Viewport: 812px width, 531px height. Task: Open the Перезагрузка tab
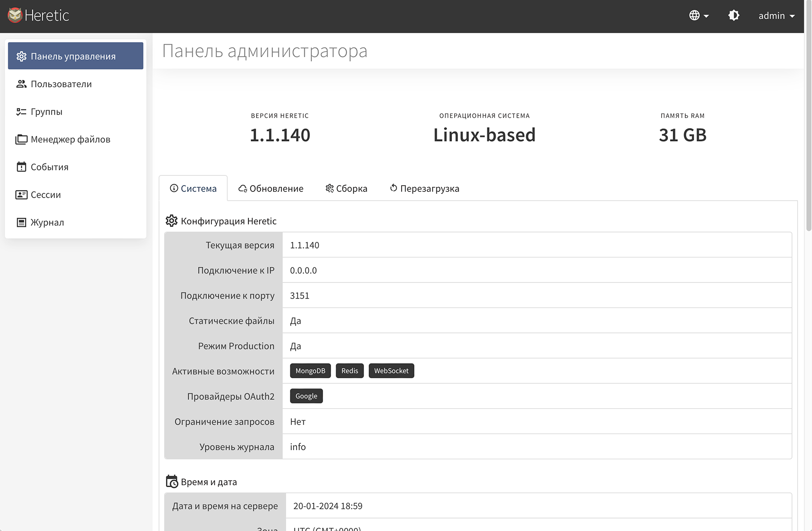click(424, 188)
